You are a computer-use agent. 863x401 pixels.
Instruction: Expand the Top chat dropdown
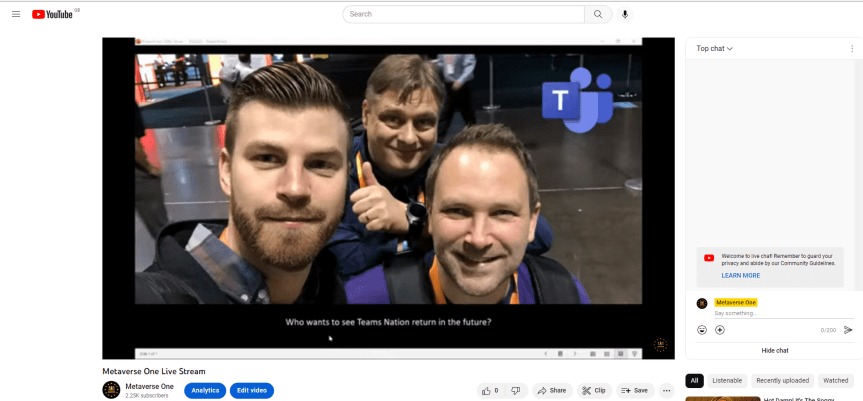click(715, 49)
